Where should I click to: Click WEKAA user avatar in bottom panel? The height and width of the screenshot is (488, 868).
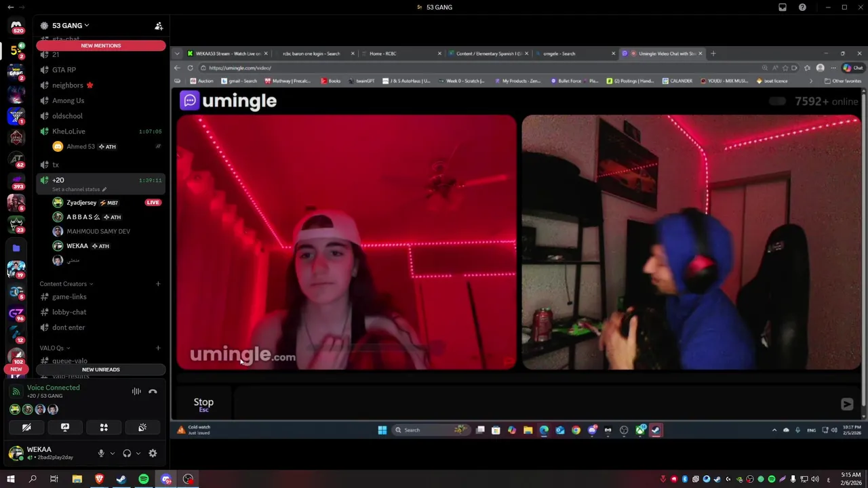point(16,453)
